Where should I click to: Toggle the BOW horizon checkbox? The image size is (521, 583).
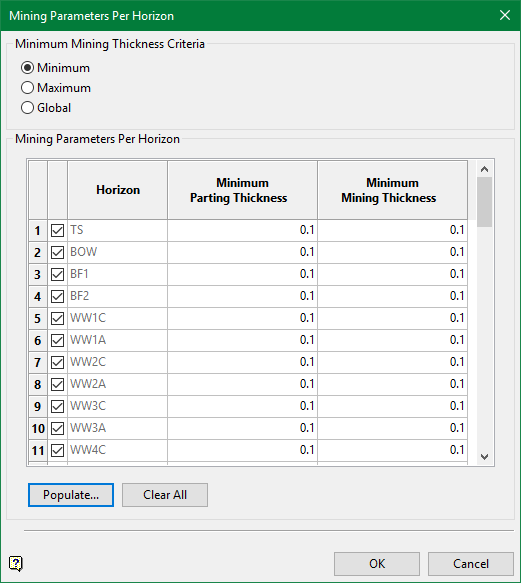tap(57, 252)
